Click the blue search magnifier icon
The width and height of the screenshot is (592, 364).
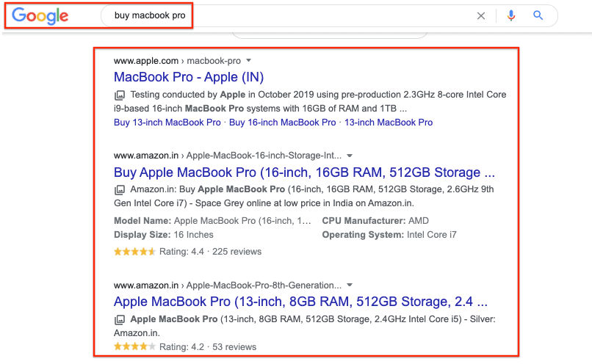pyautogui.click(x=538, y=15)
